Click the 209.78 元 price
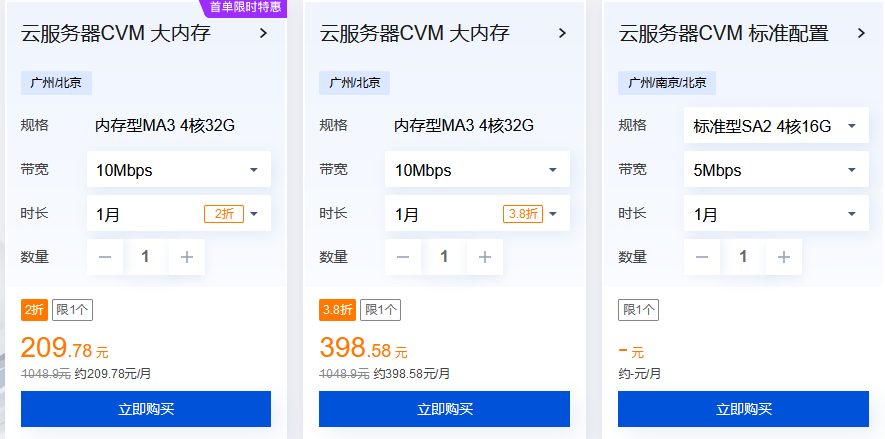This screenshot has width=885, height=439. click(x=64, y=348)
